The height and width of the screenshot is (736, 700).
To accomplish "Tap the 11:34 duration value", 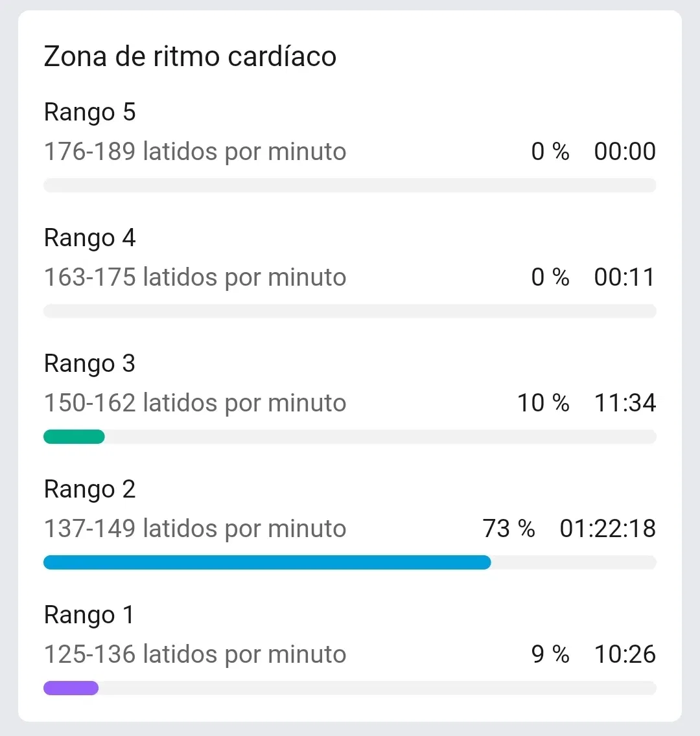I will pyautogui.click(x=625, y=403).
